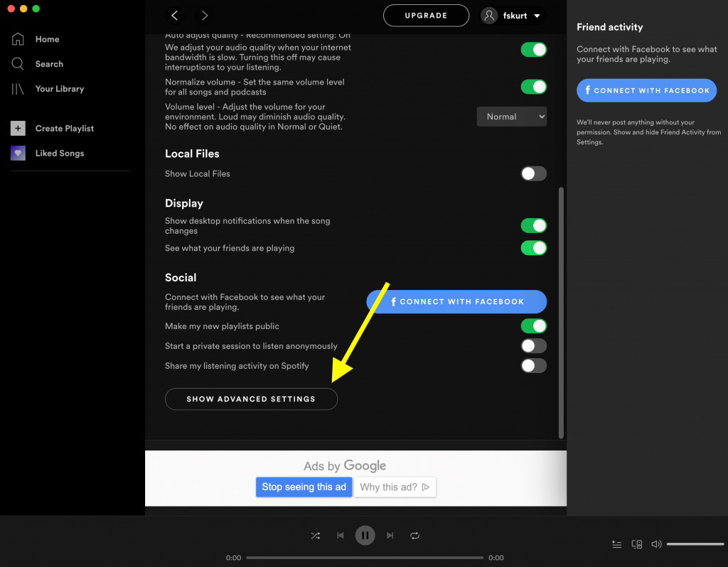Click Connect with Facebook in Social settings
The width and height of the screenshot is (728, 567).
coord(456,301)
